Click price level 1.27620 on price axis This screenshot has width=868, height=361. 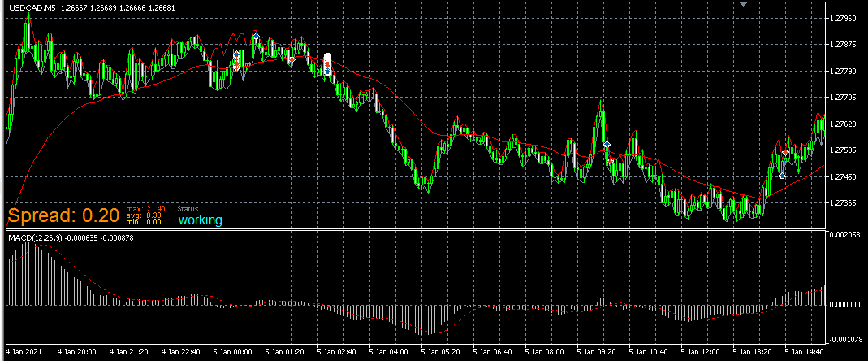tap(844, 124)
